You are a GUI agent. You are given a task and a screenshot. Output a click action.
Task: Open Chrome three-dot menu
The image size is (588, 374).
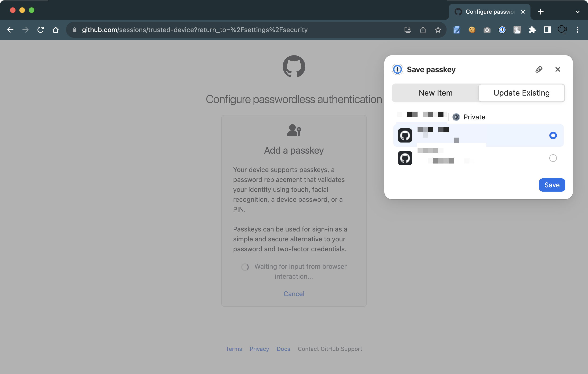pyautogui.click(x=577, y=30)
